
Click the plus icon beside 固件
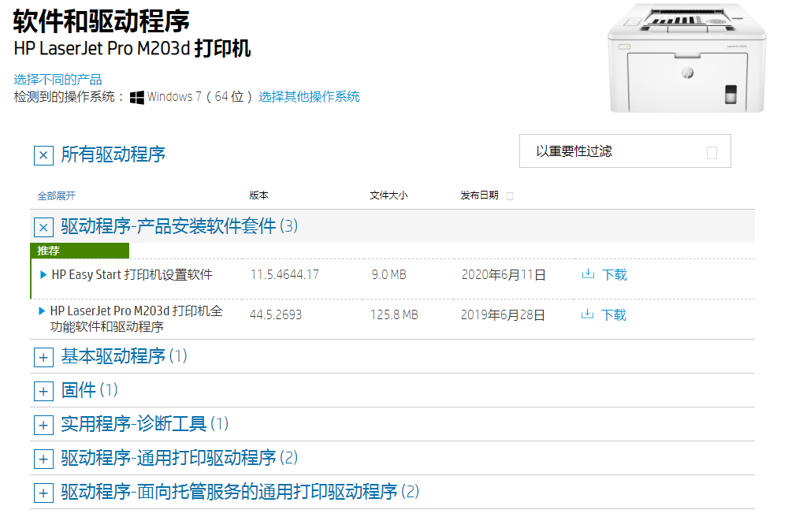click(x=43, y=390)
